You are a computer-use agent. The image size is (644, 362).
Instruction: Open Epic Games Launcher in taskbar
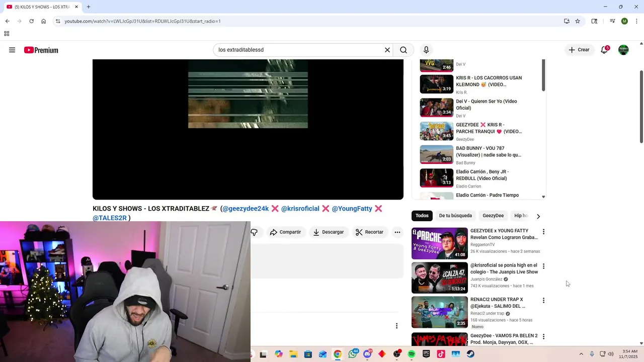coord(426,354)
